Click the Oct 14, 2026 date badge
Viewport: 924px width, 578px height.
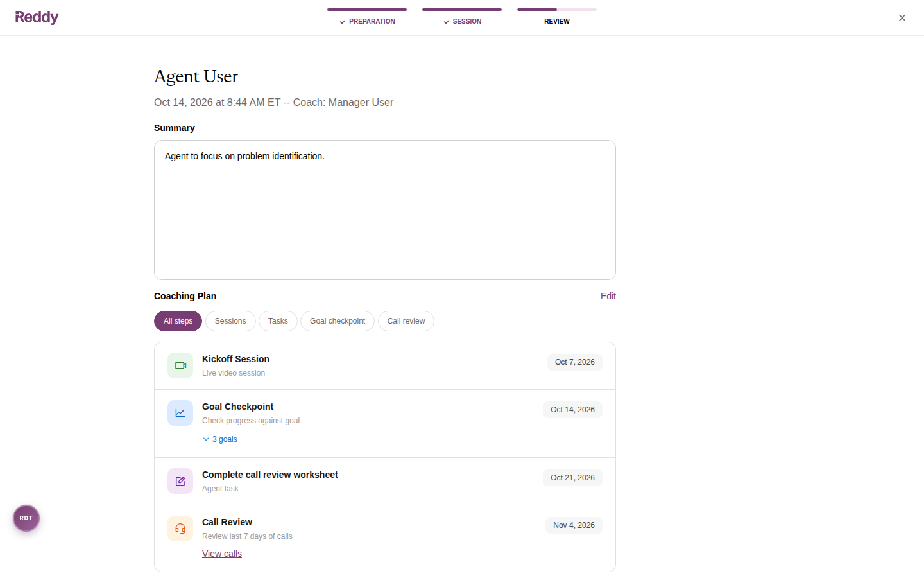572,410
